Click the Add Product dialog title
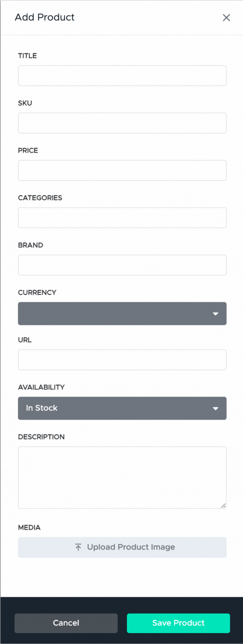This screenshot has height=644, width=243. (45, 17)
